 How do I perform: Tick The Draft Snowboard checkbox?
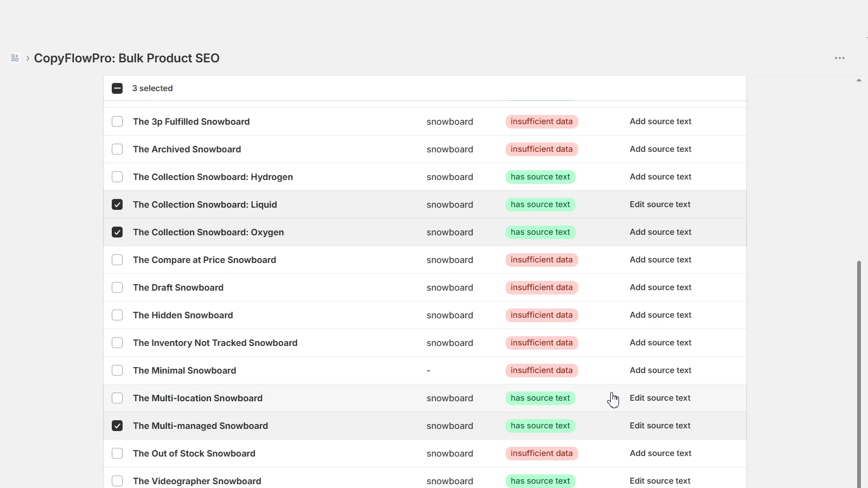[x=117, y=287]
